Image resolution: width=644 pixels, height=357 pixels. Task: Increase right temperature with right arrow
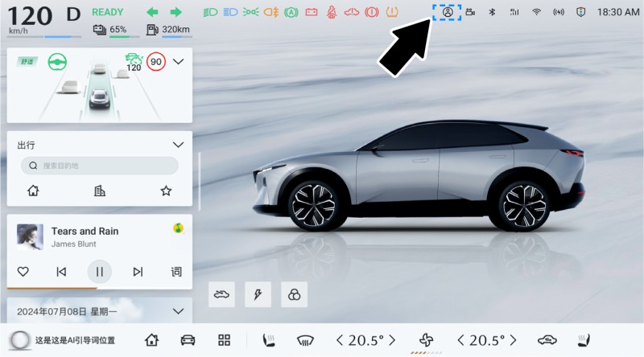point(514,340)
